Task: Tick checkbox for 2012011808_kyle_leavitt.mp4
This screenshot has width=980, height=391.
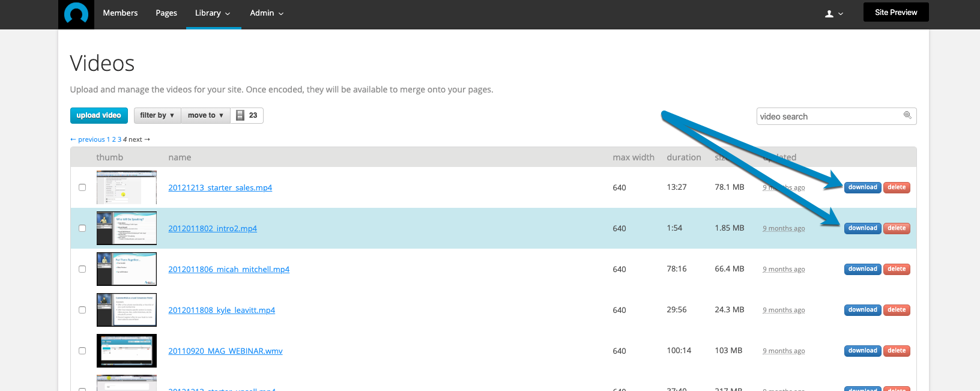Action: pyautogui.click(x=82, y=310)
